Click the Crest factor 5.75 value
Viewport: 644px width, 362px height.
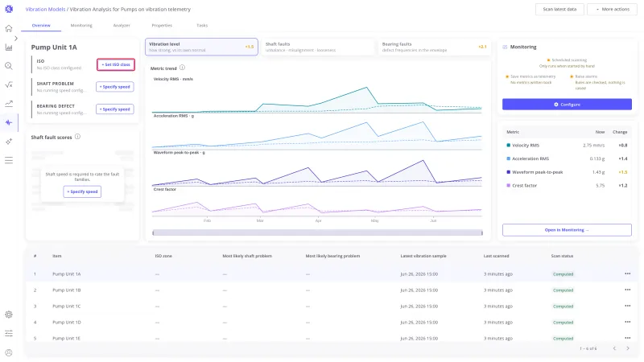tap(600, 186)
